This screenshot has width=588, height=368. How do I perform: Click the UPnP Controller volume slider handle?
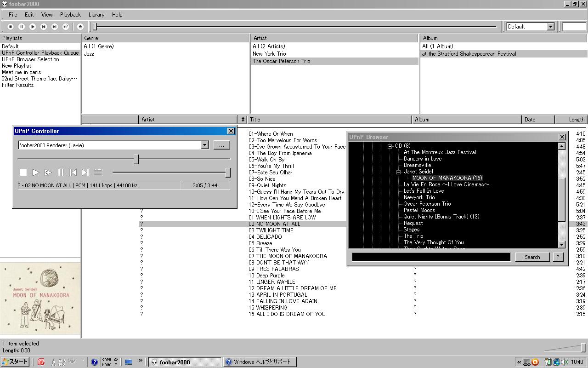(228, 172)
